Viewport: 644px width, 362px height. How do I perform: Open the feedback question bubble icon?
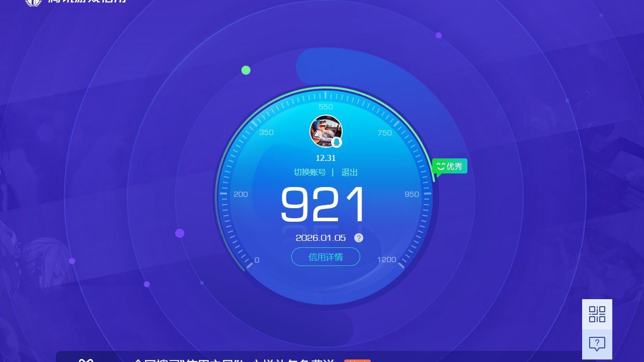click(597, 344)
